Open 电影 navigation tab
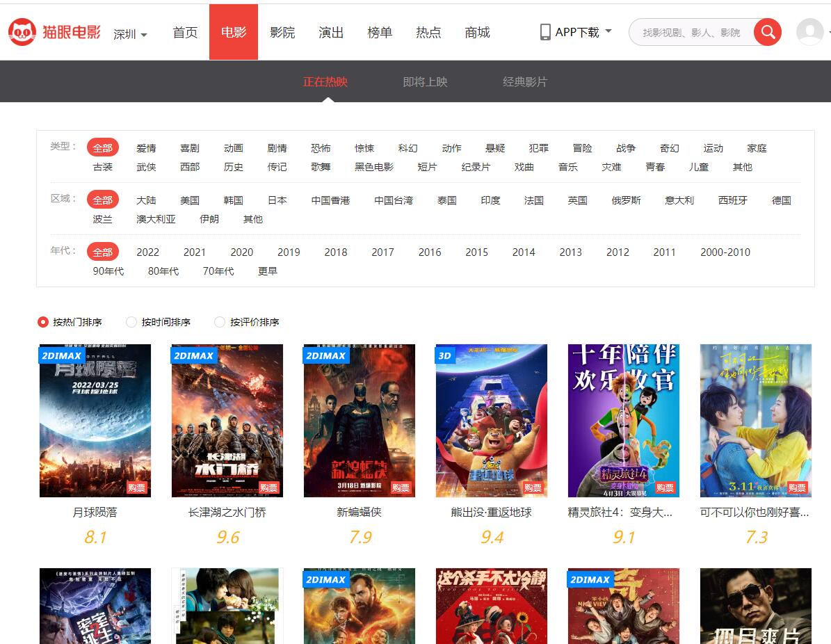 point(234,32)
